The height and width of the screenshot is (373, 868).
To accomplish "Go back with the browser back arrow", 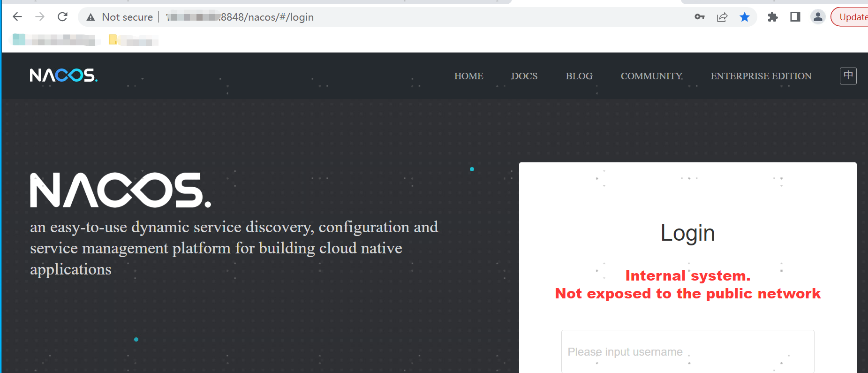I will (17, 17).
